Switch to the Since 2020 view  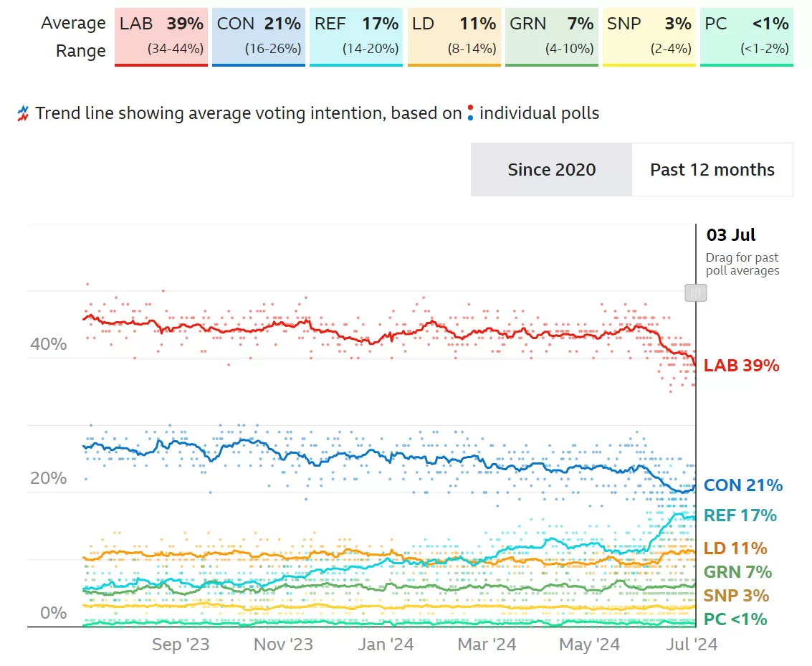[x=551, y=170]
